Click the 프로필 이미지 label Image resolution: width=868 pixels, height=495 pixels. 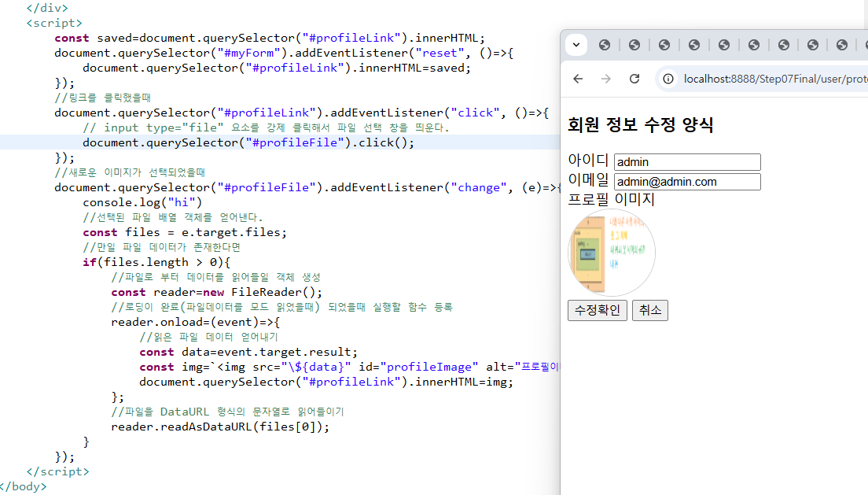pyautogui.click(x=611, y=200)
